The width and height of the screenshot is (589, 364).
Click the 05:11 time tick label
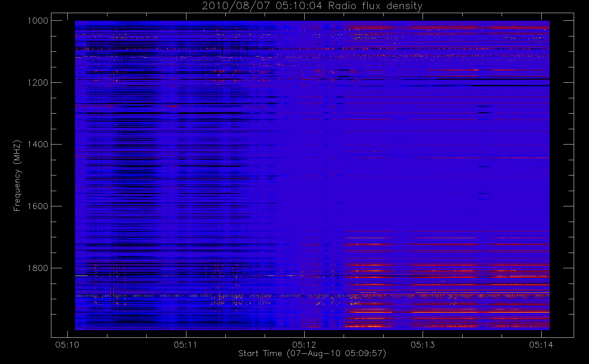tap(186, 345)
